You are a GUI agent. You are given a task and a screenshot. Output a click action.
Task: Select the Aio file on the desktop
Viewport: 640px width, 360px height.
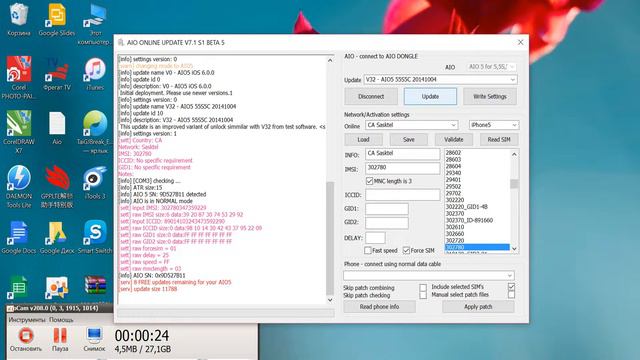click(x=57, y=128)
